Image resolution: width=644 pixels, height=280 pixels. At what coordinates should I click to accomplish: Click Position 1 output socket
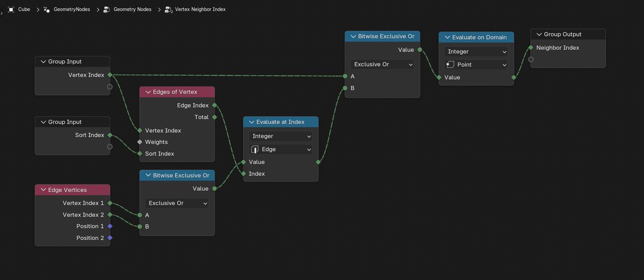[x=109, y=226]
